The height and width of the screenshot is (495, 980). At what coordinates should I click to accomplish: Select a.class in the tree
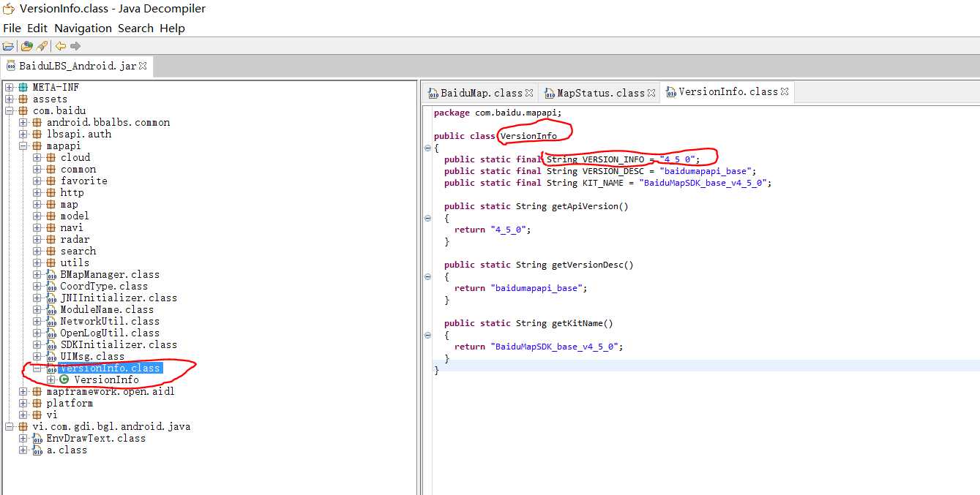[67, 450]
